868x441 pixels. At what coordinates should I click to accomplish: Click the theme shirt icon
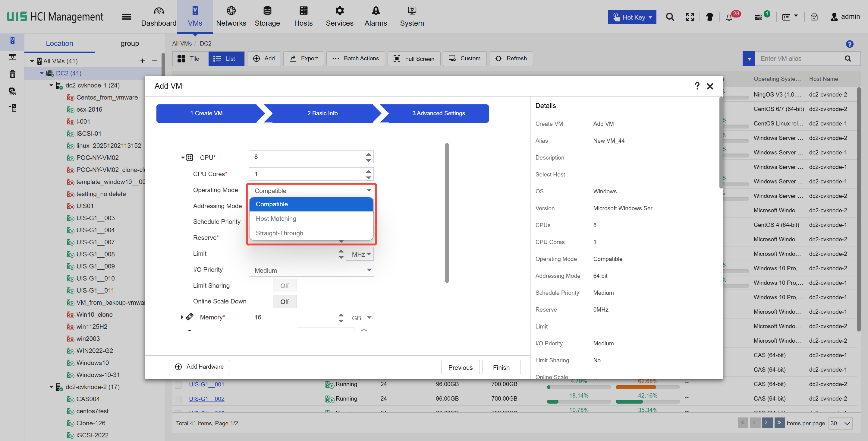tap(709, 17)
